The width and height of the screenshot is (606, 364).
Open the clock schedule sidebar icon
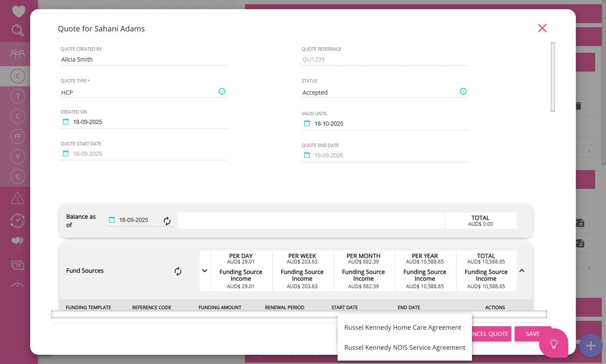(18, 220)
